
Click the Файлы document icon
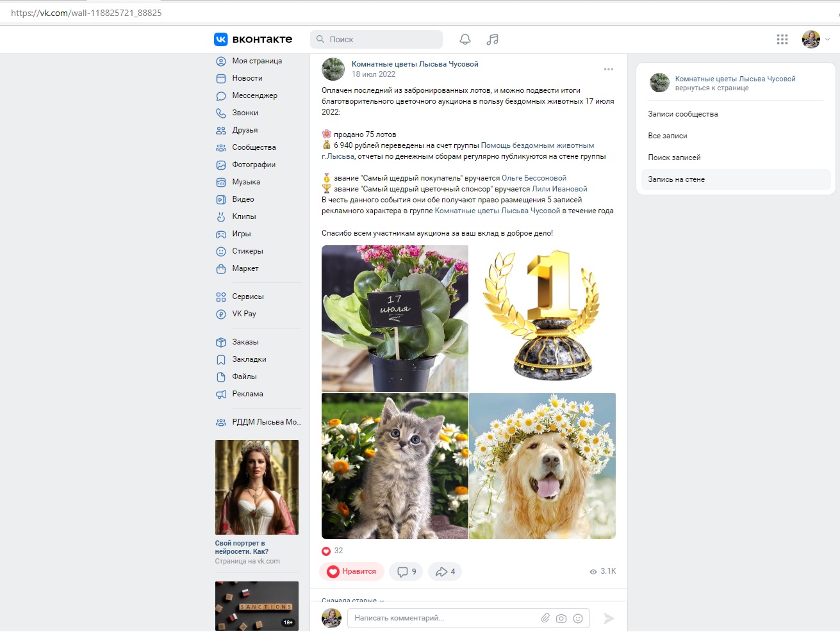point(221,377)
